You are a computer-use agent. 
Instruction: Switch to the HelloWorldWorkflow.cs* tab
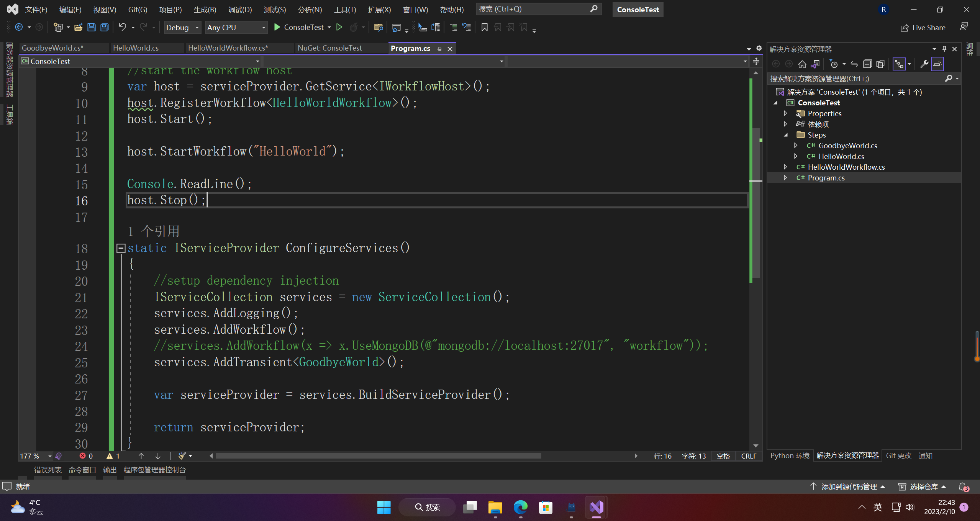[x=228, y=48]
